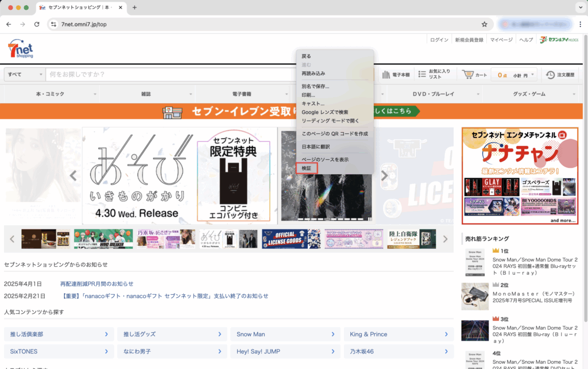The height and width of the screenshot is (369, 588).
Task: Open the tab search dropdown arrow
Action: (x=581, y=7)
